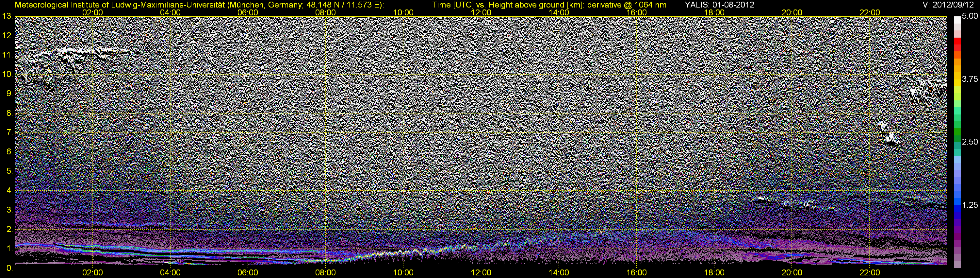Viewport: 980px width, 278px height.
Task: Click the 02:00 label on the upper time axis
Action: coord(92,12)
